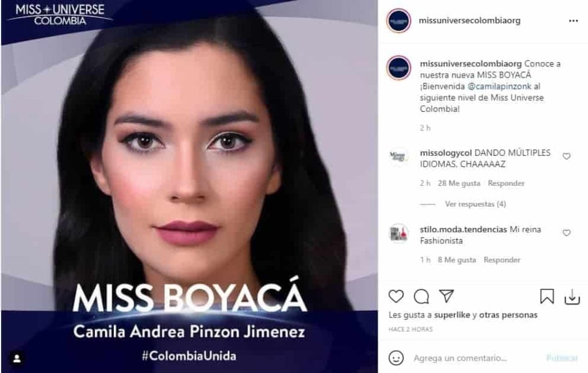Screen dimensions: 588x373
Task: View likes list via otras personas
Action: pyautogui.click(x=508, y=315)
